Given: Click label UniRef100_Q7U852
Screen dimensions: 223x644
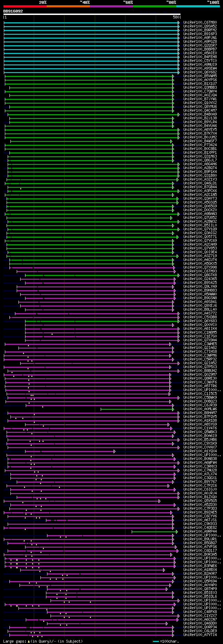Looking at the screenshot, I should (x=200, y=218).
